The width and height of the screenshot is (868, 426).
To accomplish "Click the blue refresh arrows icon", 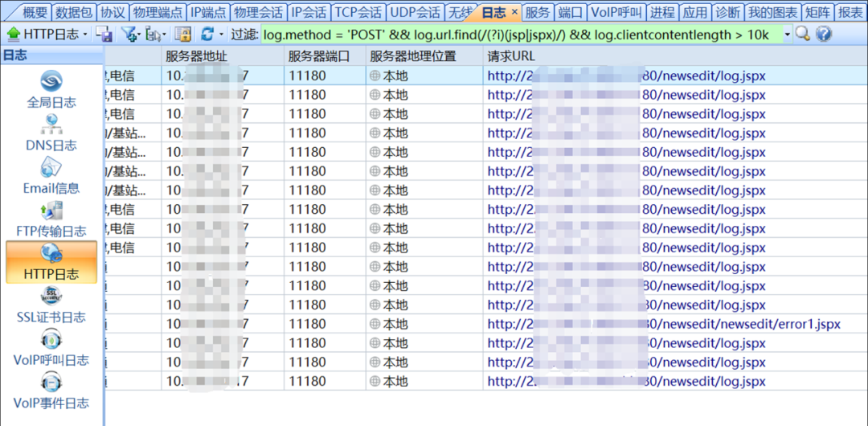I will point(207,35).
